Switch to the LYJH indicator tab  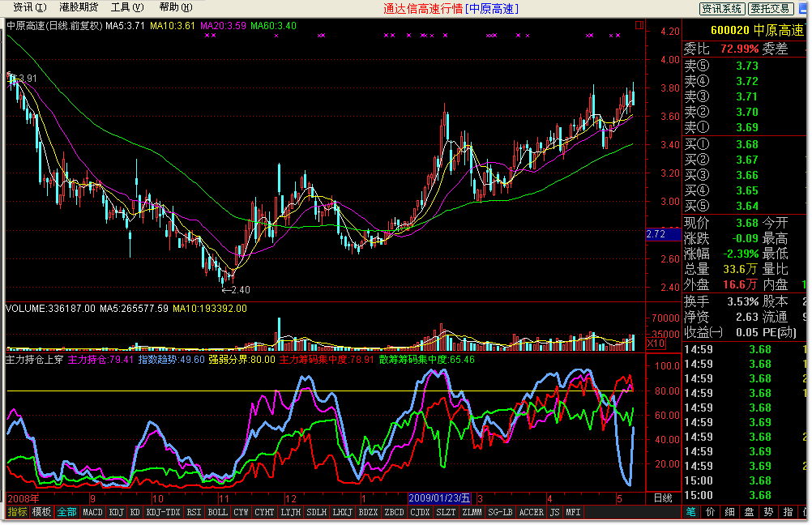click(291, 512)
